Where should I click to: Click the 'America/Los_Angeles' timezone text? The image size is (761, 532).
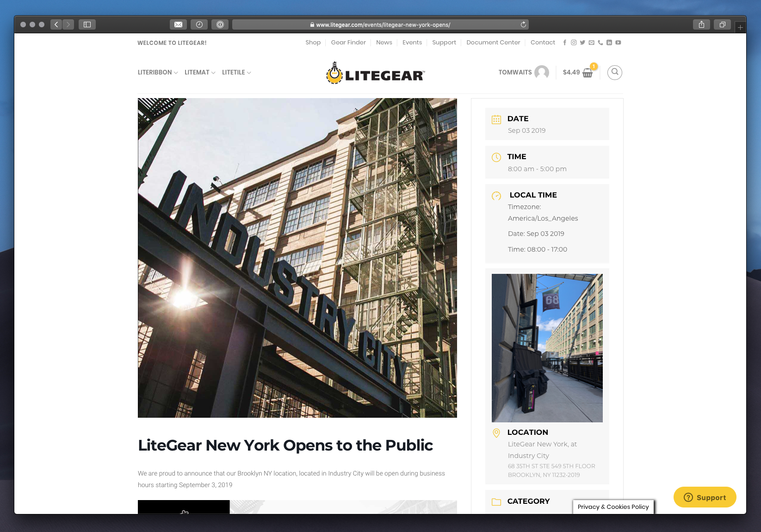pyautogui.click(x=543, y=218)
